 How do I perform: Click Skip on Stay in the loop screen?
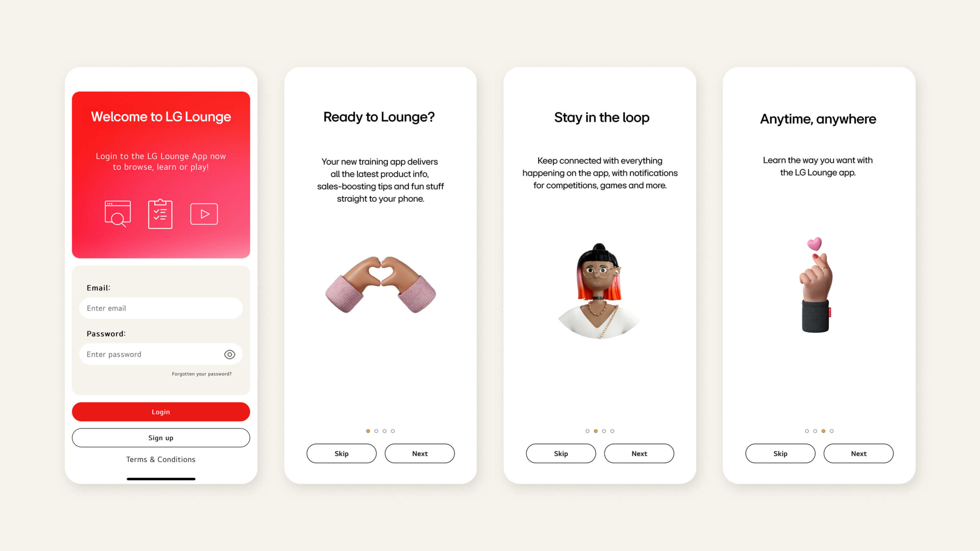click(561, 453)
